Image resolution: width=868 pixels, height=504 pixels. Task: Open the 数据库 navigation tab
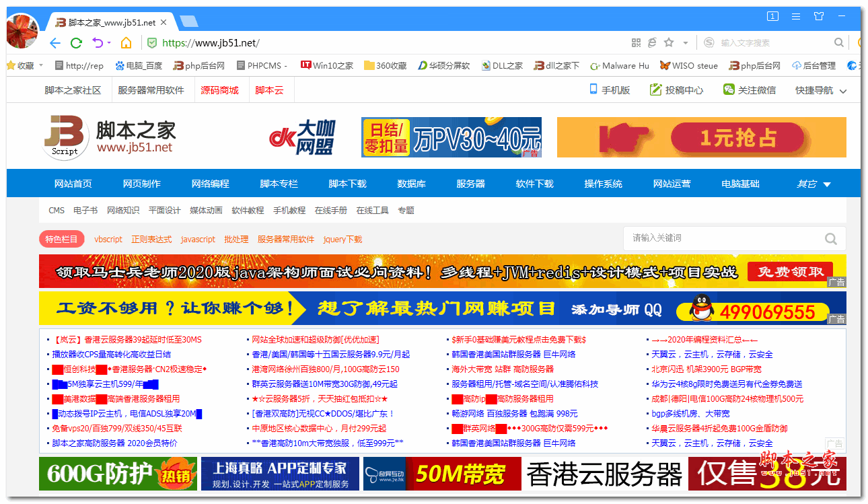[x=412, y=184]
